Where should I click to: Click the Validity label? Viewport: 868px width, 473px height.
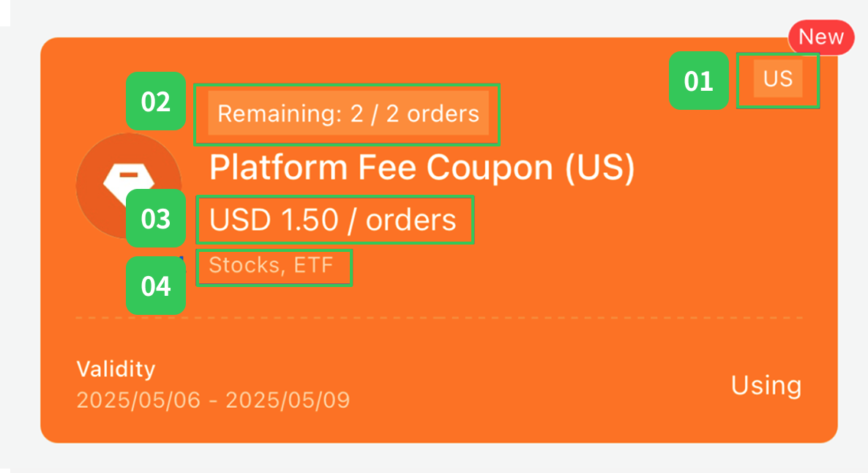pyautogui.click(x=116, y=368)
